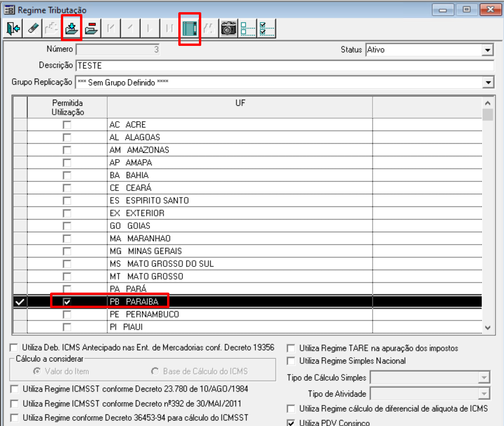Select the GO GOIAS row
The image size is (504, 426).
pos(248,226)
